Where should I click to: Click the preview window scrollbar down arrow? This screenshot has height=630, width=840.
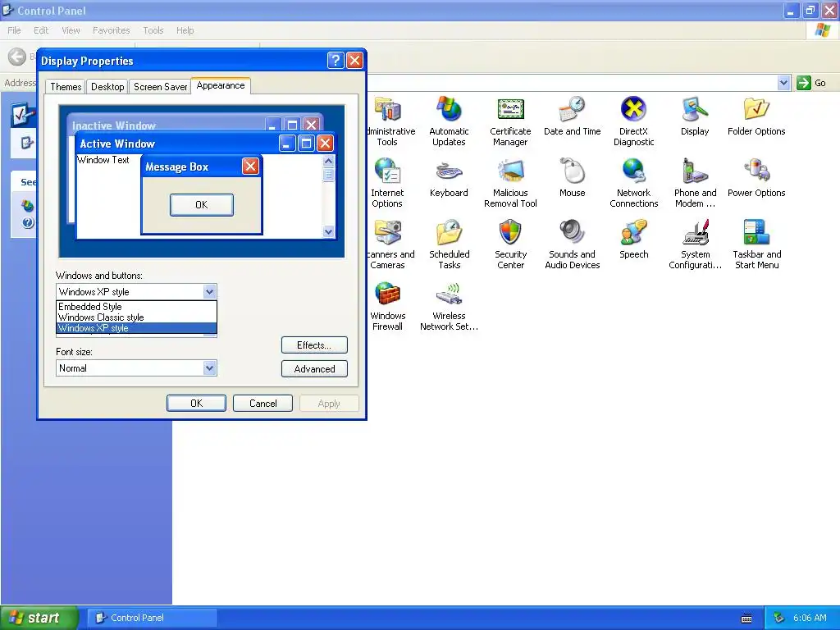[x=328, y=231]
